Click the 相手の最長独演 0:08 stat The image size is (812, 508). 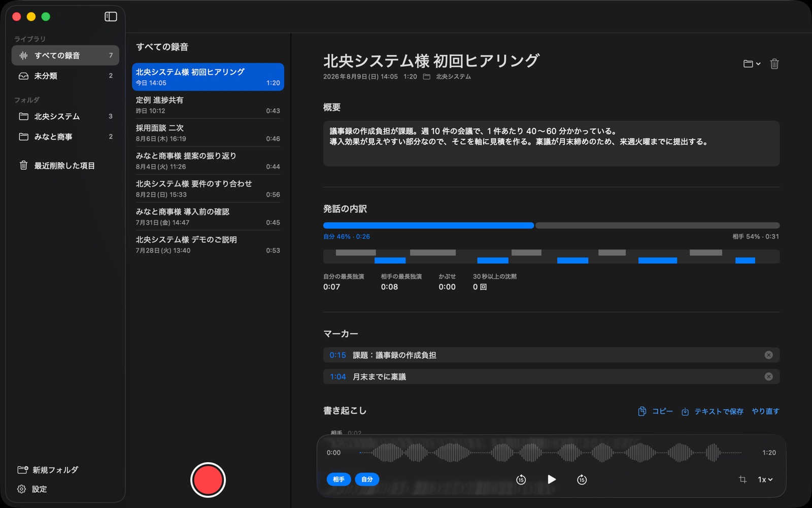coord(401,282)
